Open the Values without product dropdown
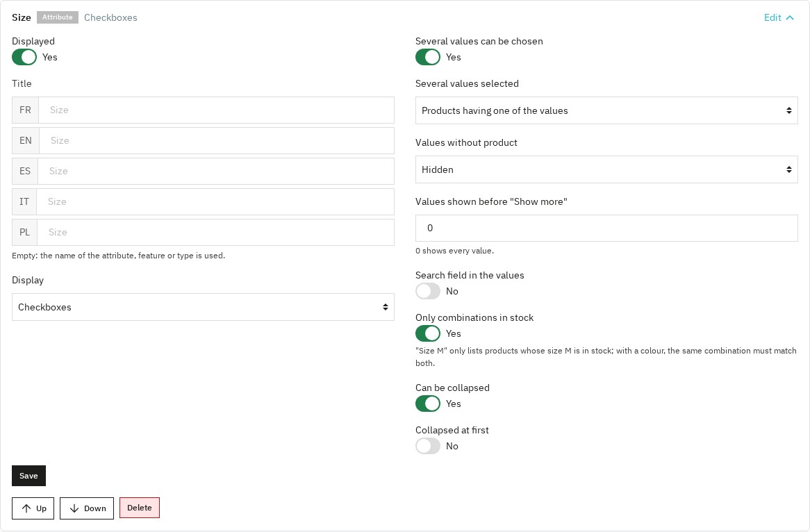Viewport: 810px width, 532px height. (x=606, y=169)
